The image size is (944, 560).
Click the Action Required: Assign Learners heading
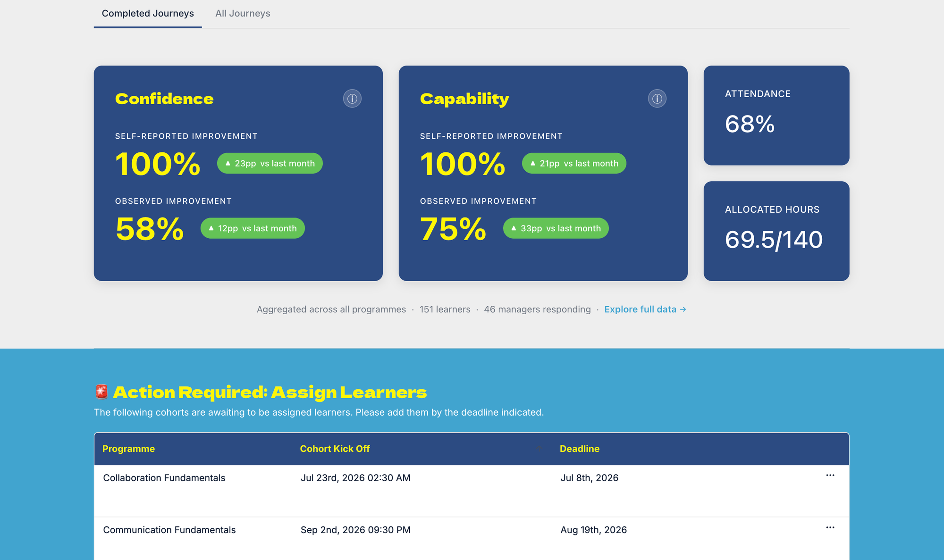click(x=270, y=392)
